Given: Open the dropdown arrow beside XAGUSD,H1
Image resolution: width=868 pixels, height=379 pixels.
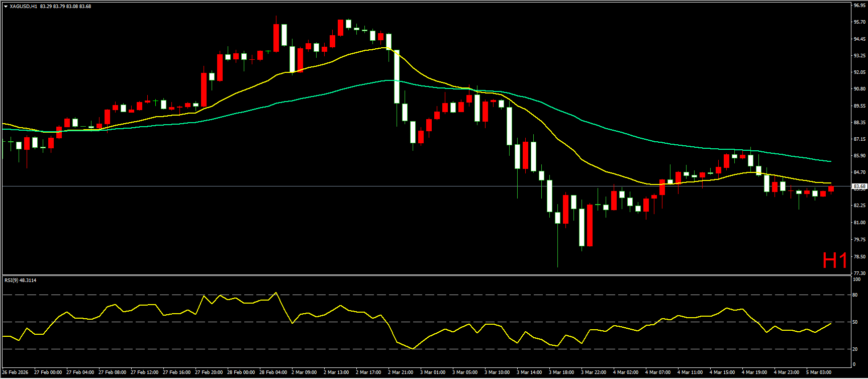Looking at the screenshot, I should (x=6, y=7).
